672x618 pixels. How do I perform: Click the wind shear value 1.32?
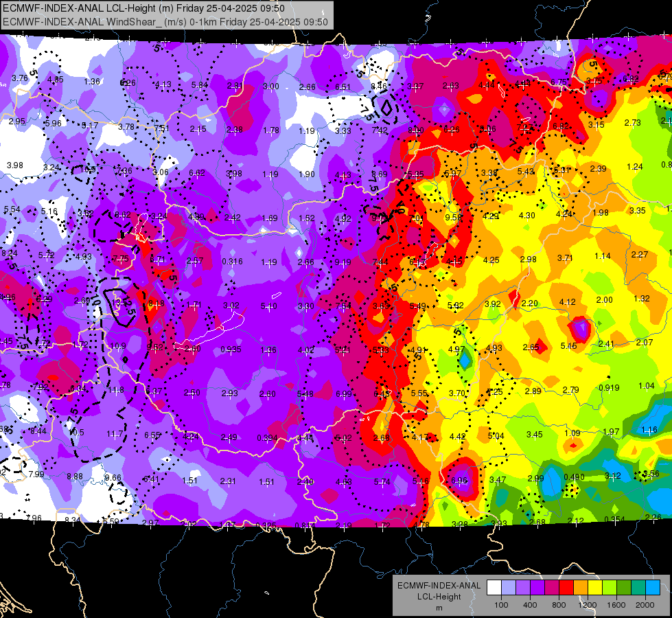tap(642, 298)
